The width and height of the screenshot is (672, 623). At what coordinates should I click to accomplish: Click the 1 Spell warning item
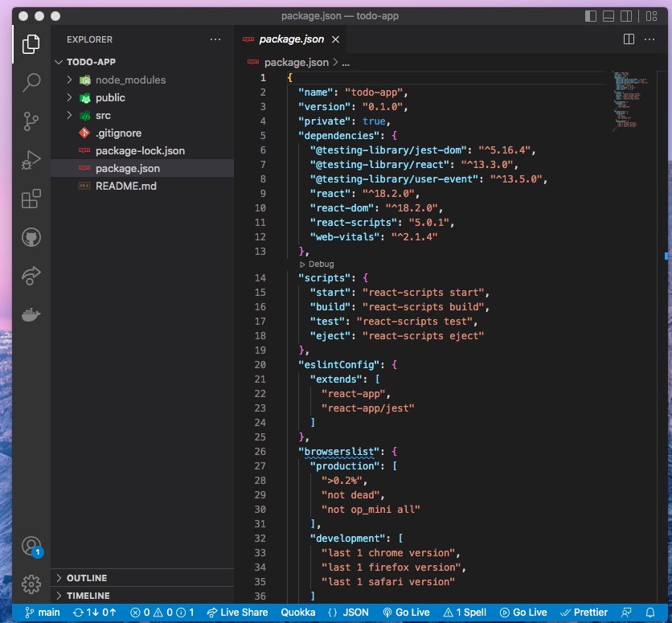point(465,613)
